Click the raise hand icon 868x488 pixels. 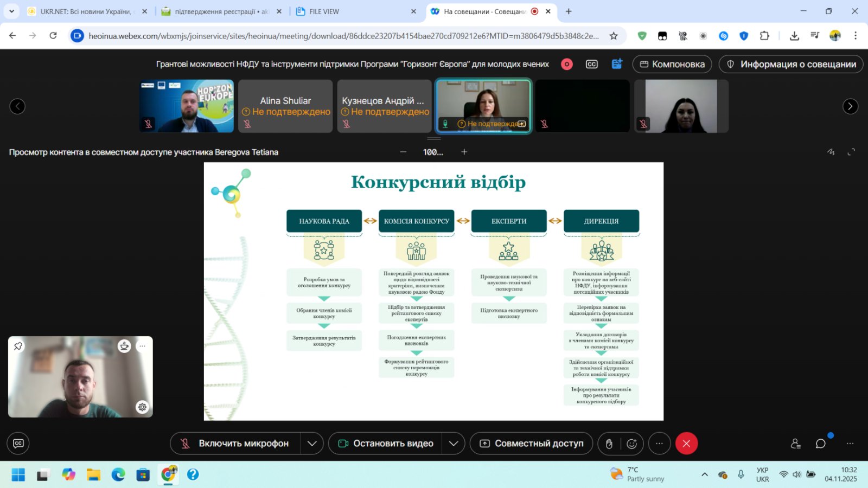click(609, 444)
